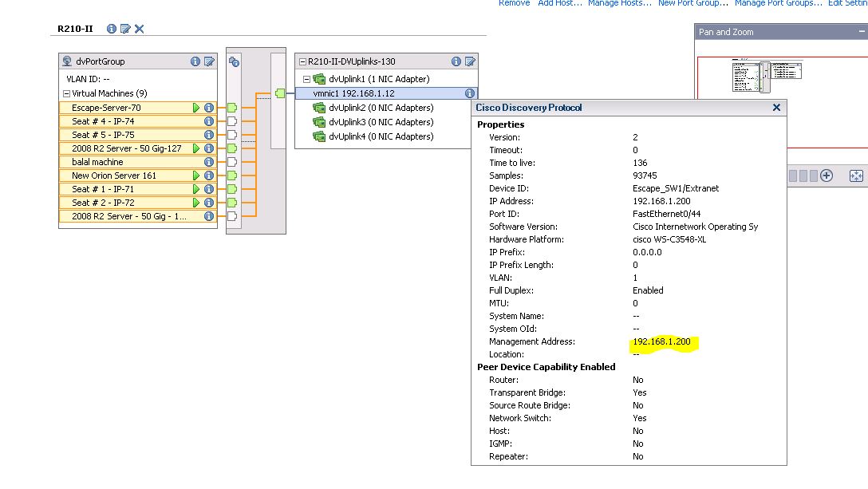
Task: Open info for New Orion Server 161
Action: [209, 175]
